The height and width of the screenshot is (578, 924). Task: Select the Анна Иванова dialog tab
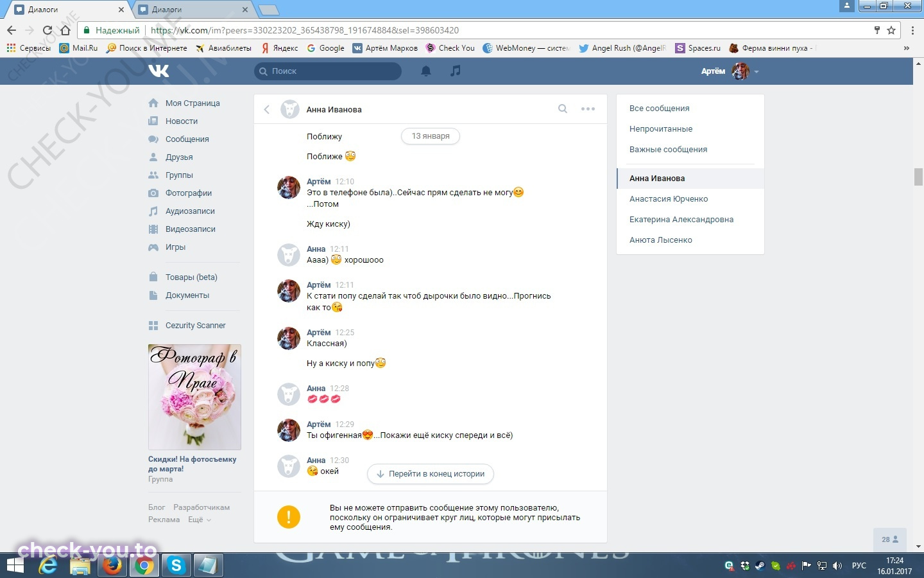click(x=690, y=178)
